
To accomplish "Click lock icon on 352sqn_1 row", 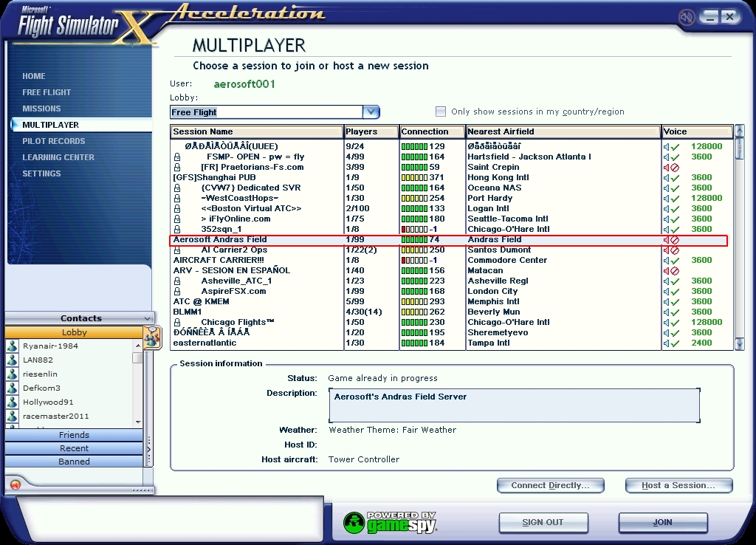I will tap(177, 229).
